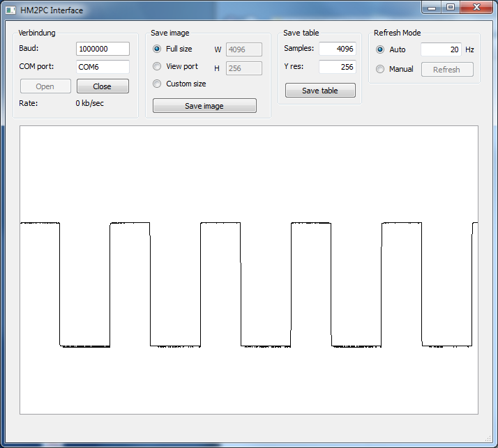This screenshot has width=498, height=448.
Task: Click the Refresh button
Action: 447,70
